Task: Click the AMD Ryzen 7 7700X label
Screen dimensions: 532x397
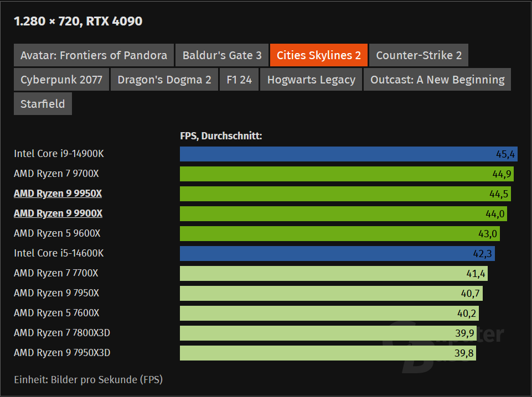Action: pyautogui.click(x=56, y=273)
